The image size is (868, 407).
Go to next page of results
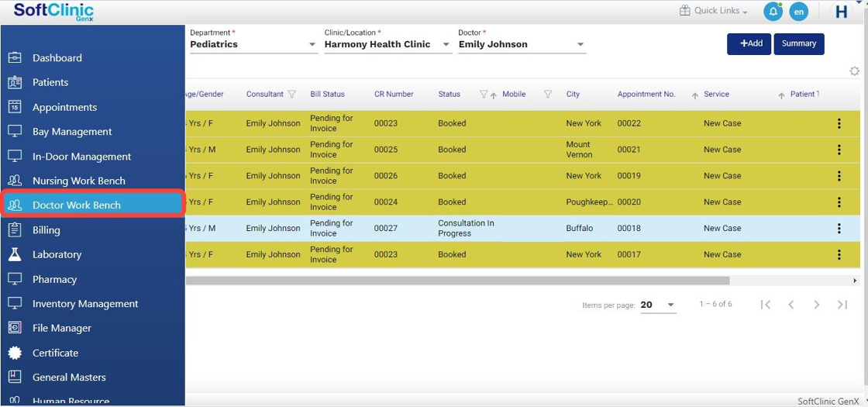(816, 305)
